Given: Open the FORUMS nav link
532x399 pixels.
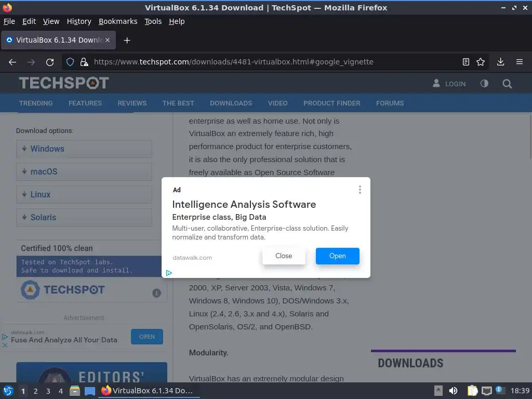Looking at the screenshot, I should point(390,103).
